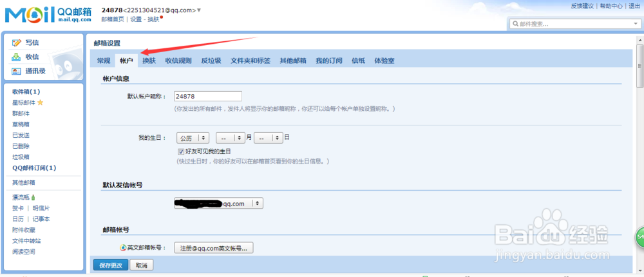Click the default account nickname field
Viewport: 644px width, 277px height.
(x=208, y=96)
